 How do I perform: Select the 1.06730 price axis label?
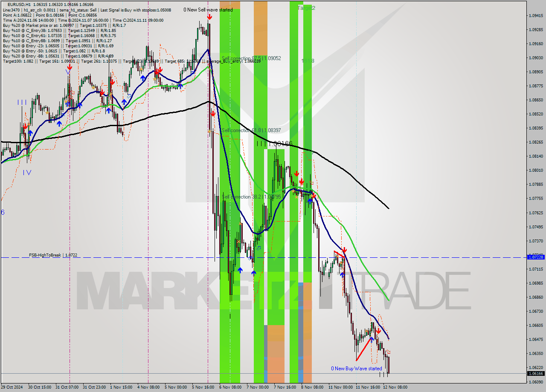[536, 311]
